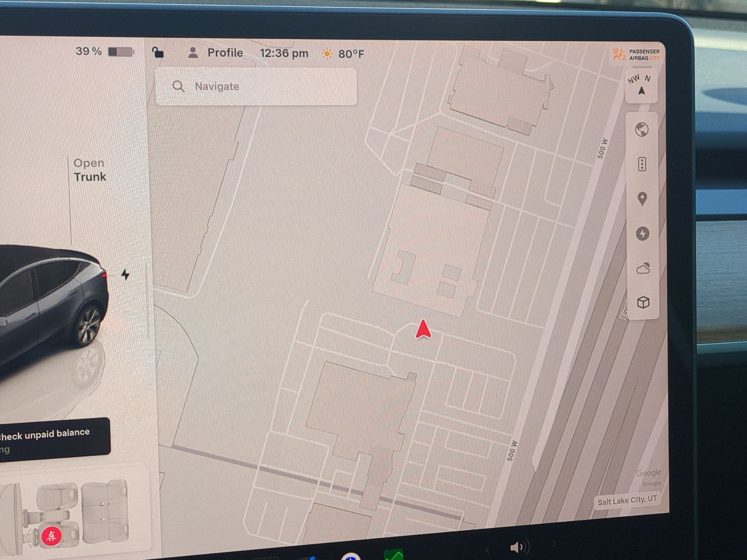
Task: Tap the search magnifier icon
Action: [x=178, y=86]
